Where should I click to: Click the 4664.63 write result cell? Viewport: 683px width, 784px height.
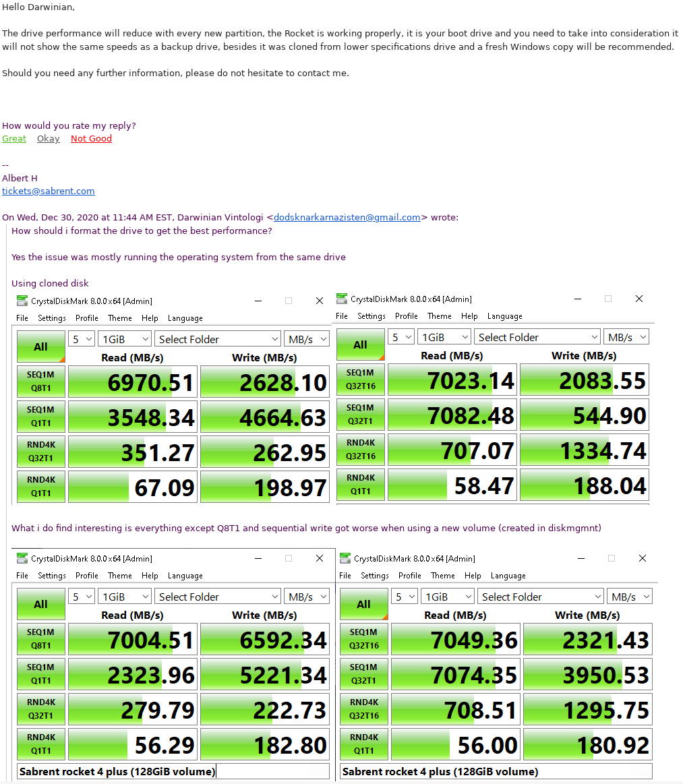pos(265,417)
